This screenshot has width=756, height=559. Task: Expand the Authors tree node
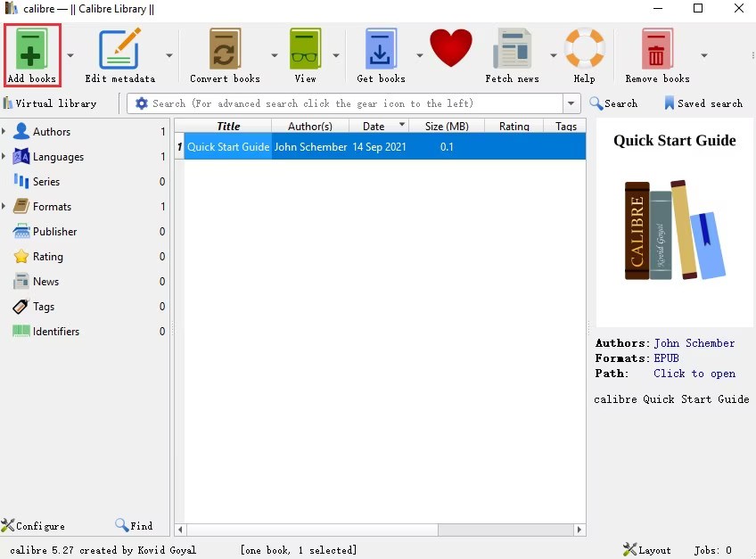point(4,131)
